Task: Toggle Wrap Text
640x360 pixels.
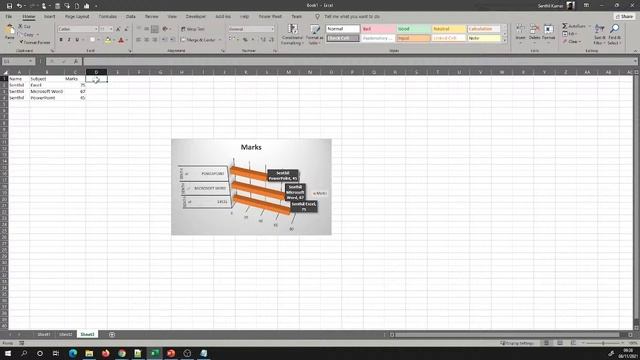Action: tap(193, 29)
